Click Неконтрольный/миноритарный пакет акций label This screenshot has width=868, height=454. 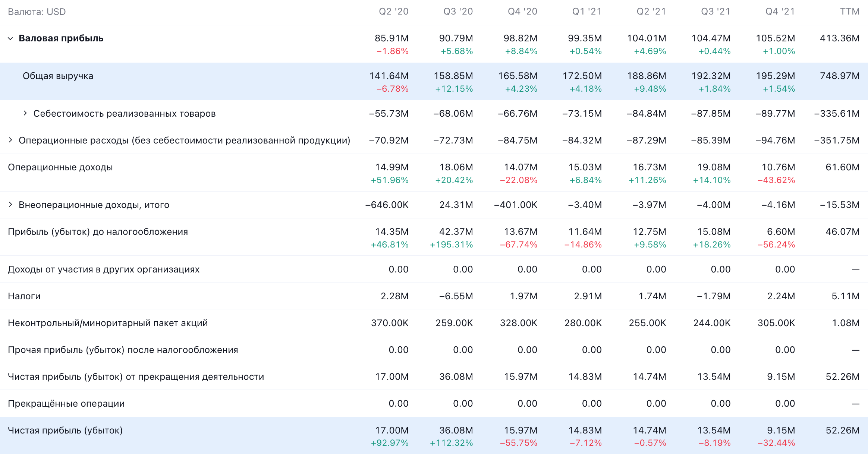tap(108, 323)
